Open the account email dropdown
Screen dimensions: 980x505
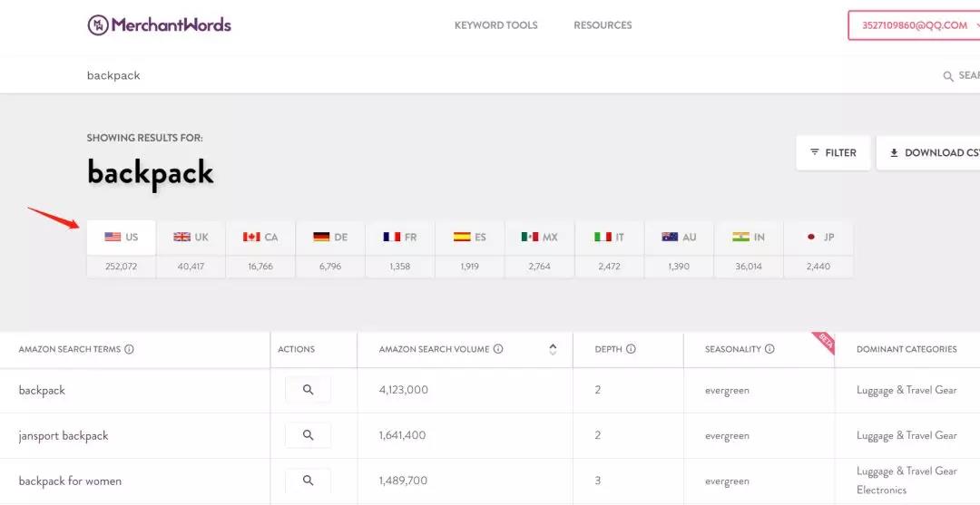pos(914,25)
